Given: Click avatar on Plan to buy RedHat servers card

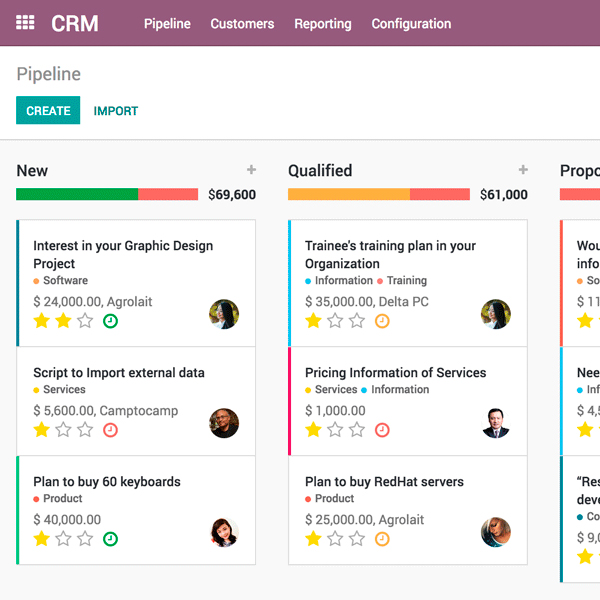Looking at the screenshot, I should pyautogui.click(x=496, y=532).
